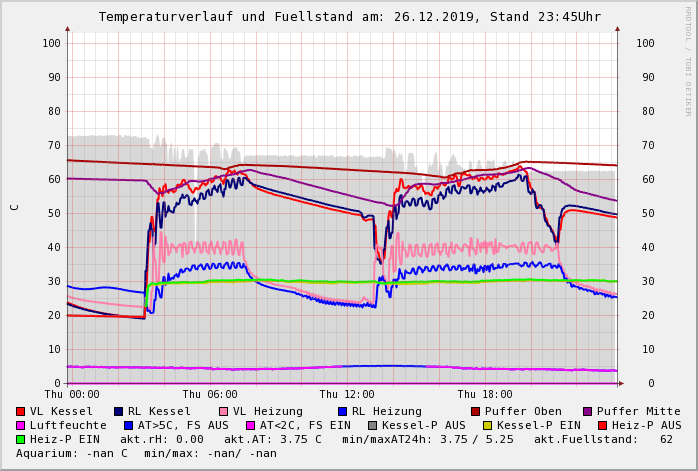This screenshot has height=471, width=698.
Task: Select the dark blue RL Kessel swatch
Action: click(119, 411)
